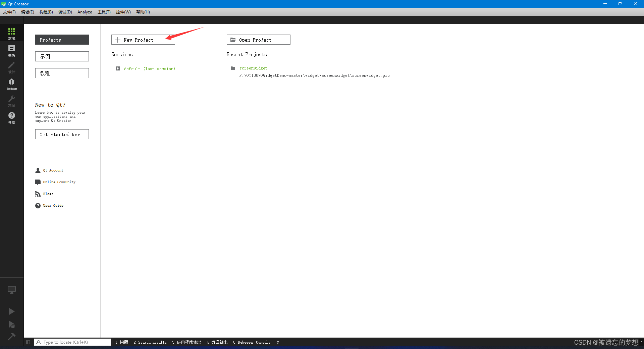Close the Qt Creator window

click(x=636, y=4)
